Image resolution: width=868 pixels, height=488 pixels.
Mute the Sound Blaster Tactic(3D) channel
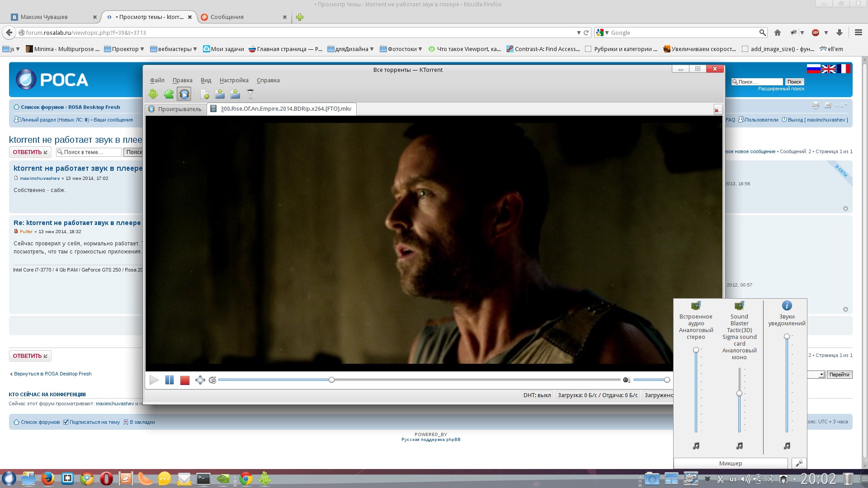tap(739, 446)
